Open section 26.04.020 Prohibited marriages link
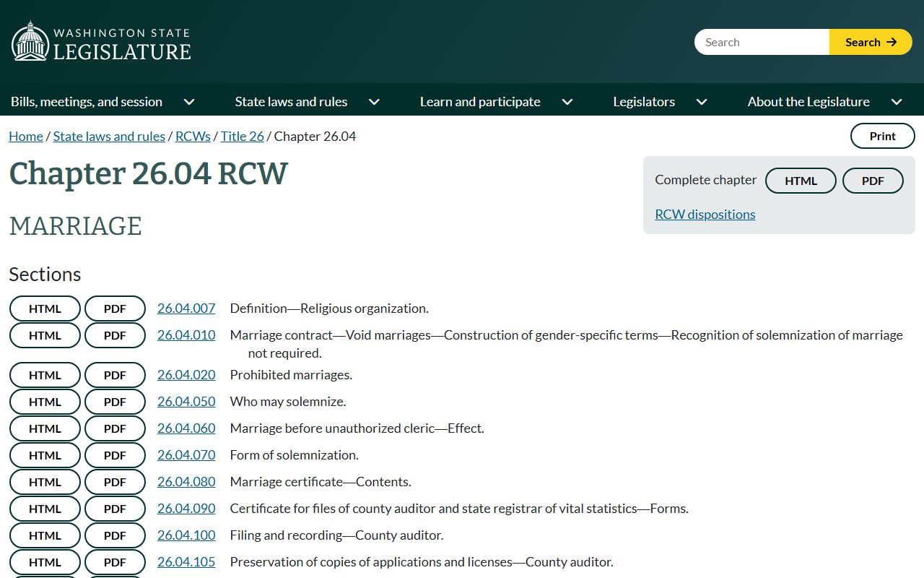Image resolution: width=924 pixels, height=578 pixels. point(186,375)
